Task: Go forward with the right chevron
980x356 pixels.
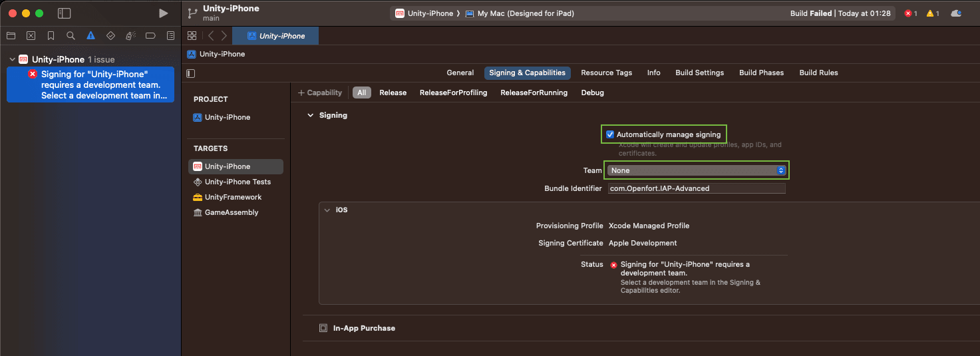Action: [x=224, y=36]
